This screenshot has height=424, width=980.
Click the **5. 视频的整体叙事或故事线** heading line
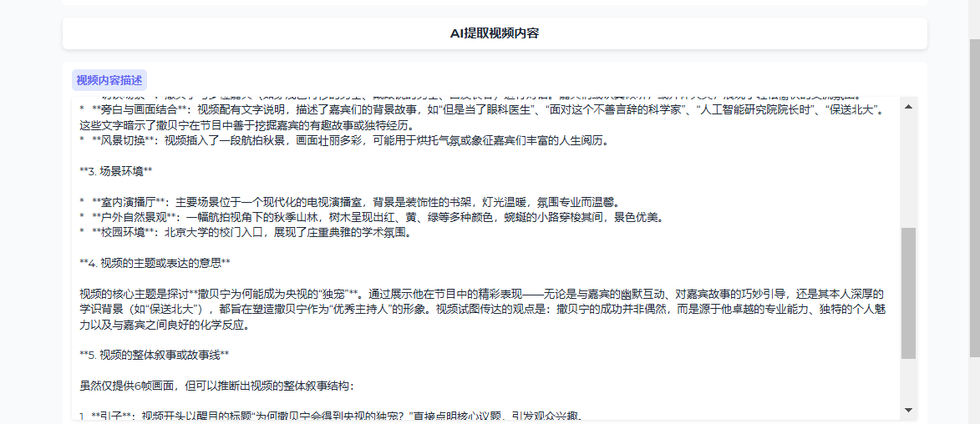point(154,355)
